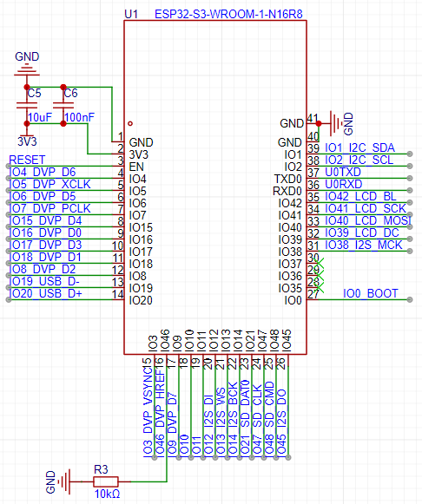Click the IO5_DVP_XCLK net label

click(50, 184)
